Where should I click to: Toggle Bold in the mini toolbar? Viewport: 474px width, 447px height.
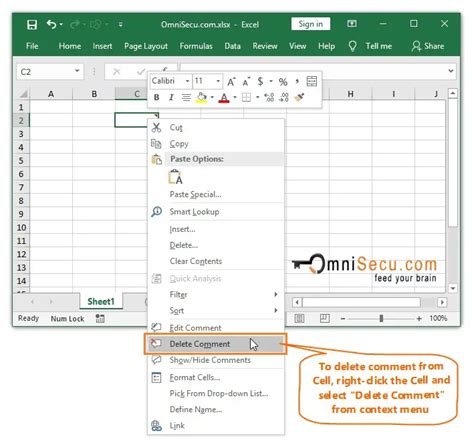(156, 97)
